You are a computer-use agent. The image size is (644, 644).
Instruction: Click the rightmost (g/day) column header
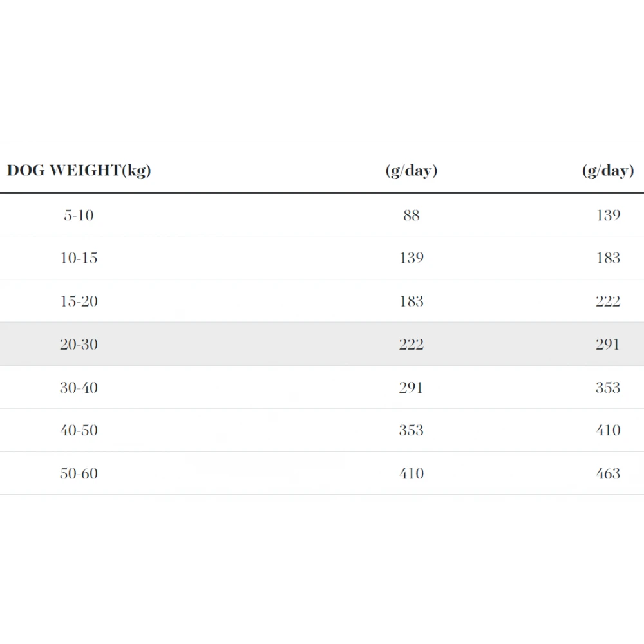(x=607, y=171)
